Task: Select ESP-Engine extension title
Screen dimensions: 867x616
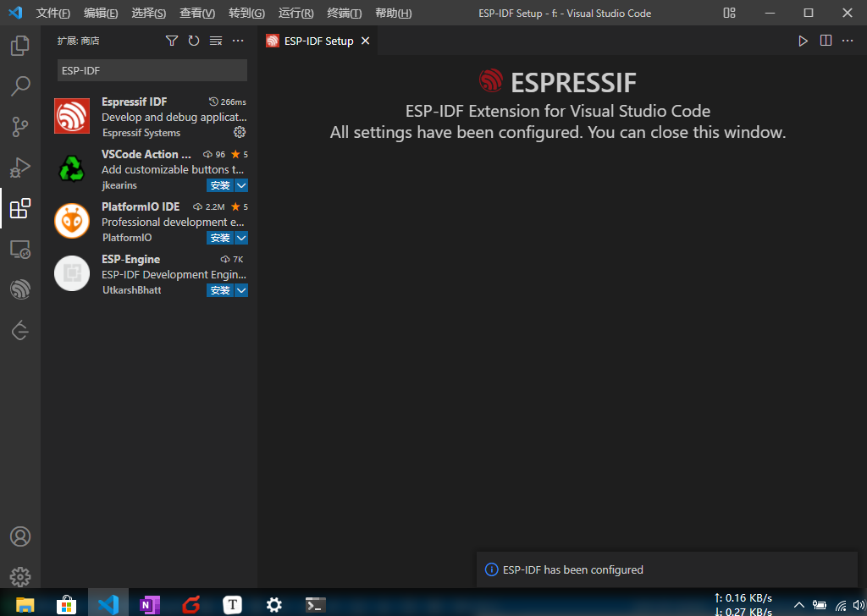Action: 131,259
